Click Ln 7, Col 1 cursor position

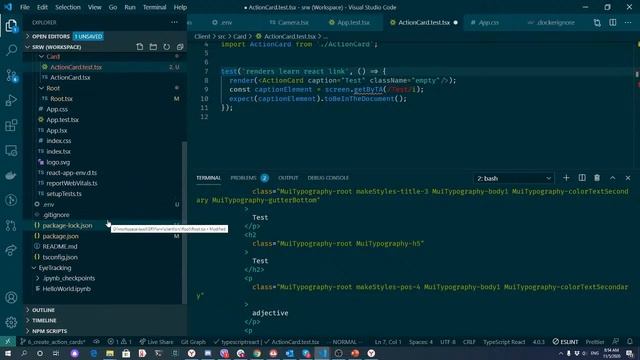tap(388, 342)
